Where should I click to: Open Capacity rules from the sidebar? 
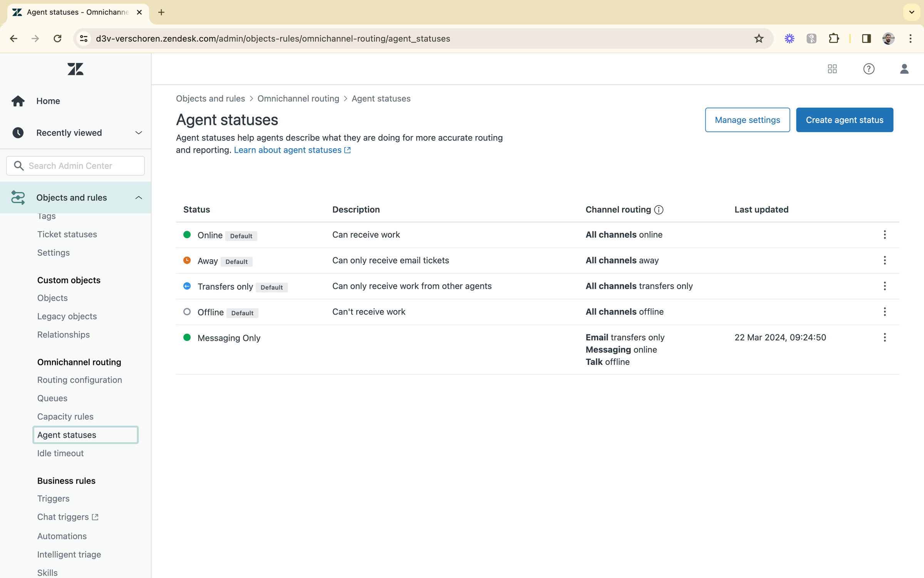pyautogui.click(x=65, y=416)
